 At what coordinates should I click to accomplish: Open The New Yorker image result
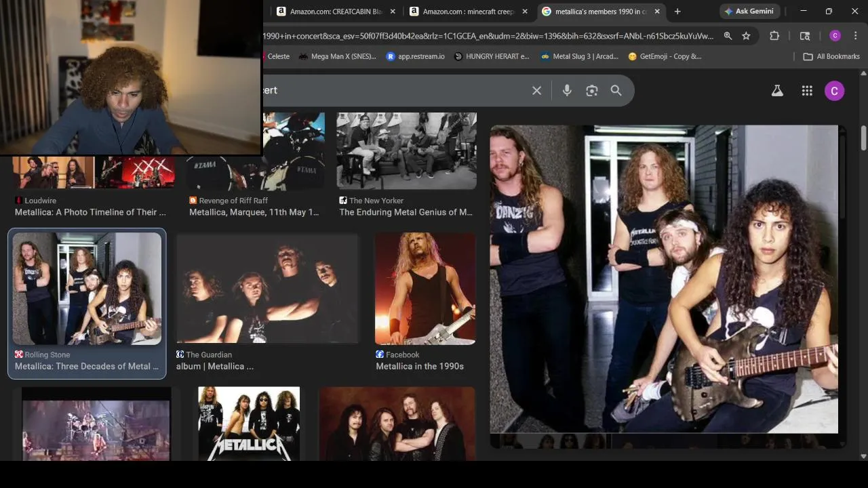point(406,150)
